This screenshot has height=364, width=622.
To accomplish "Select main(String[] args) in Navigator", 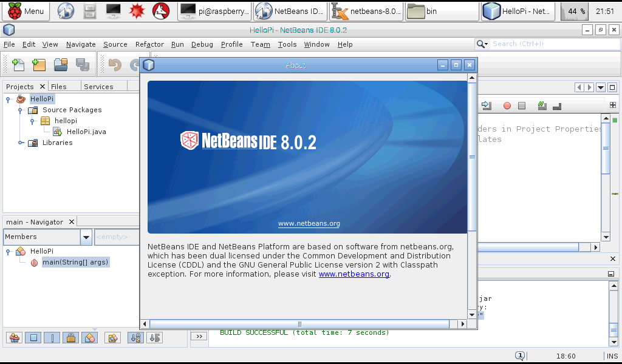I will (75, 262).
